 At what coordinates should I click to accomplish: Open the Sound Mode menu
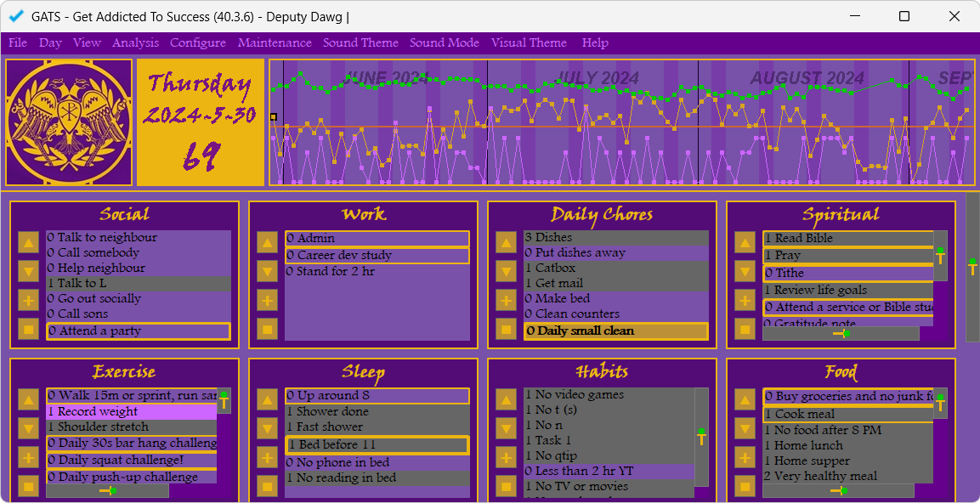tap(444, 42)
